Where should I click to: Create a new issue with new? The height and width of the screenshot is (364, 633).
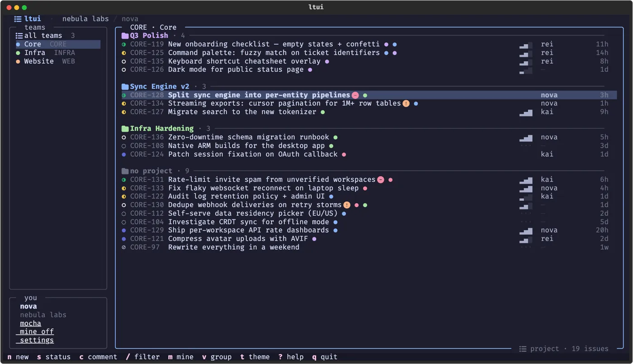point(18,357)
